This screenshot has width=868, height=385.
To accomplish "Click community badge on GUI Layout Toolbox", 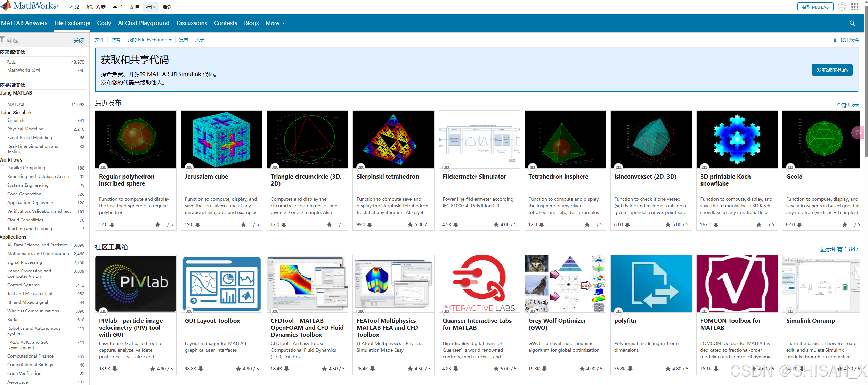I will (189, 312).
